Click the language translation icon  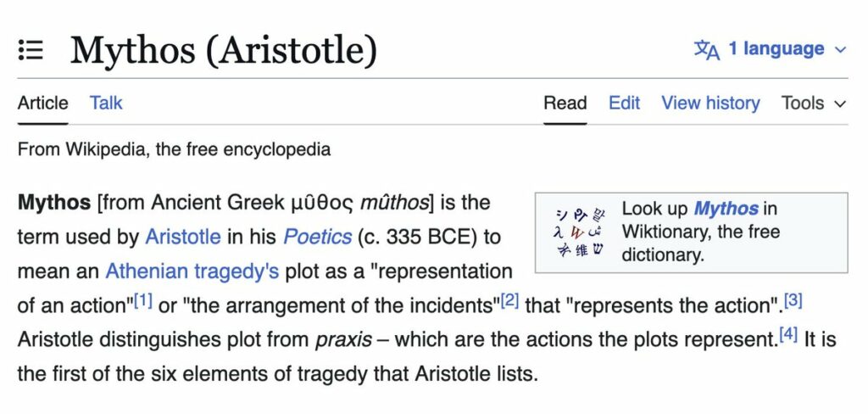coord(706,49)
